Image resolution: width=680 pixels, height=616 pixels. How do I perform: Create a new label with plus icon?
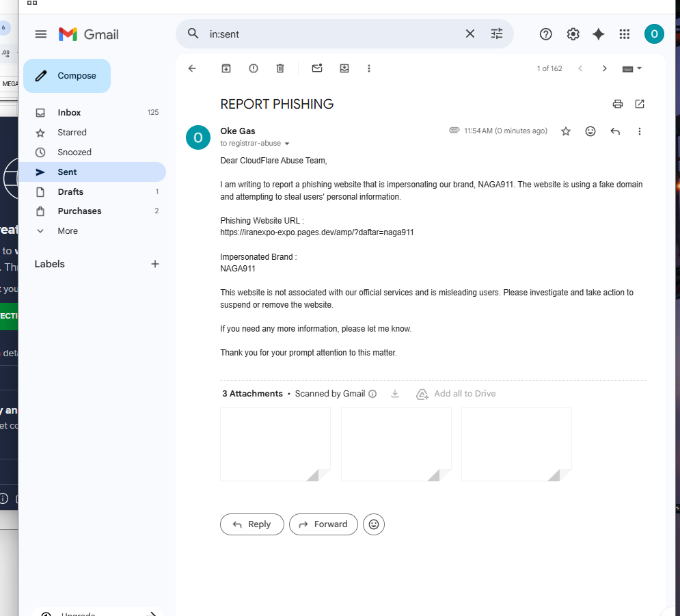coord(155,264)
